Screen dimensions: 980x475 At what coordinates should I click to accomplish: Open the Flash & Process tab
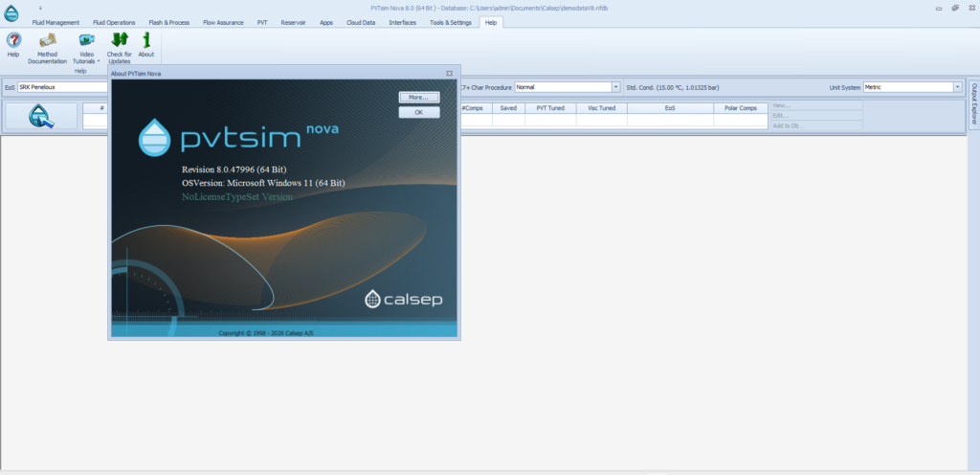[x=168, y=22]
